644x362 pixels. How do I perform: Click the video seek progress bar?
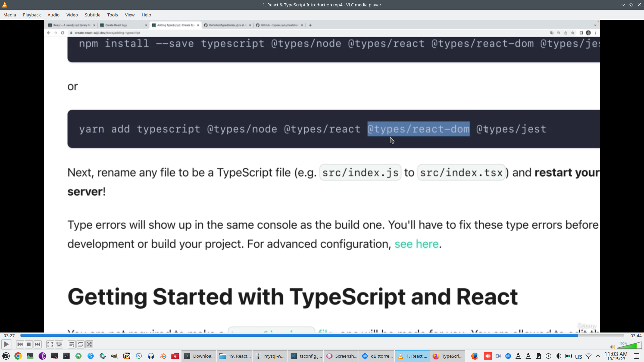coord(322,336)
